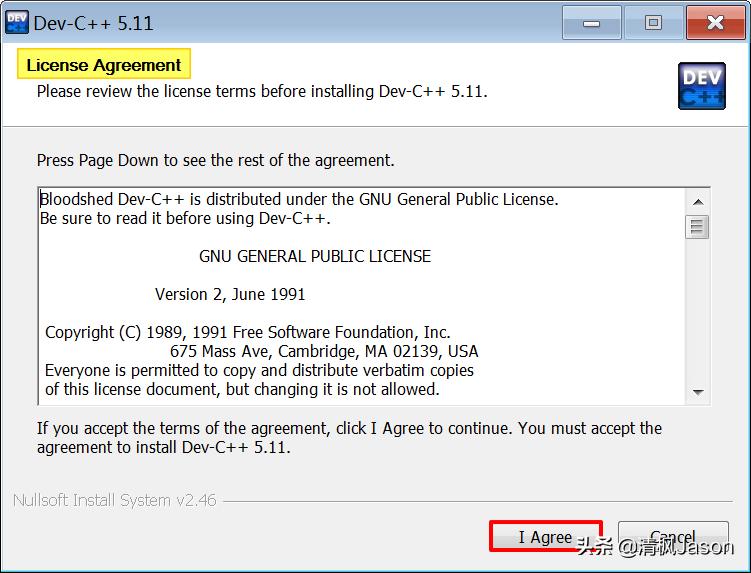The image size is (751, 573).
Task: Click '675 Mass Ave, Cambridge' address line
Action: (x=324, y=351)
